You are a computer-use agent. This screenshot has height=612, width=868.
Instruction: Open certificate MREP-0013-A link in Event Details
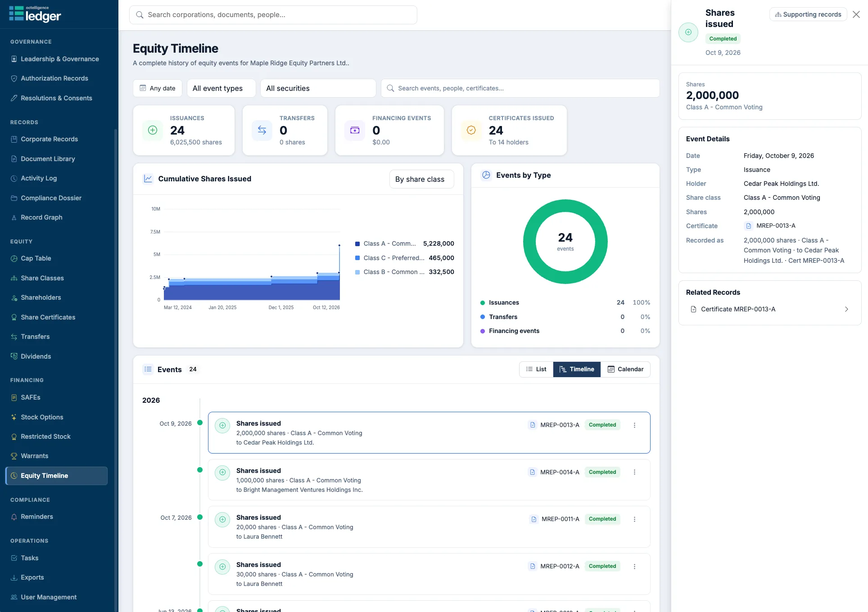pos(770,226)
